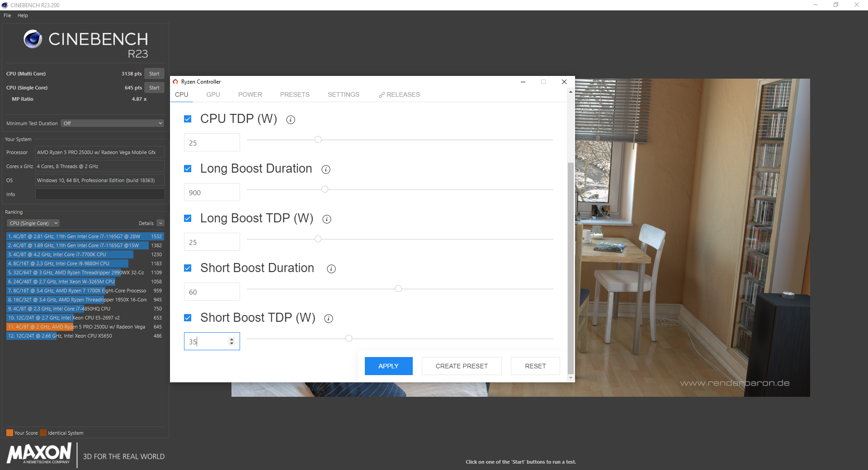Click the MAXON logo at bottom left
This screenshot has width=868, height=470.
39,453
